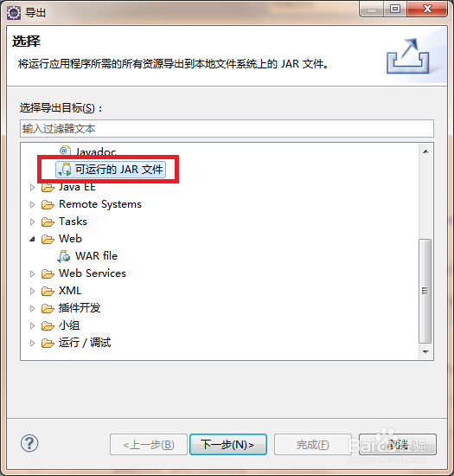The width and height of the screenshot is (454, 476).
Task: Click the filter text input field
Action: pos(227,128)
